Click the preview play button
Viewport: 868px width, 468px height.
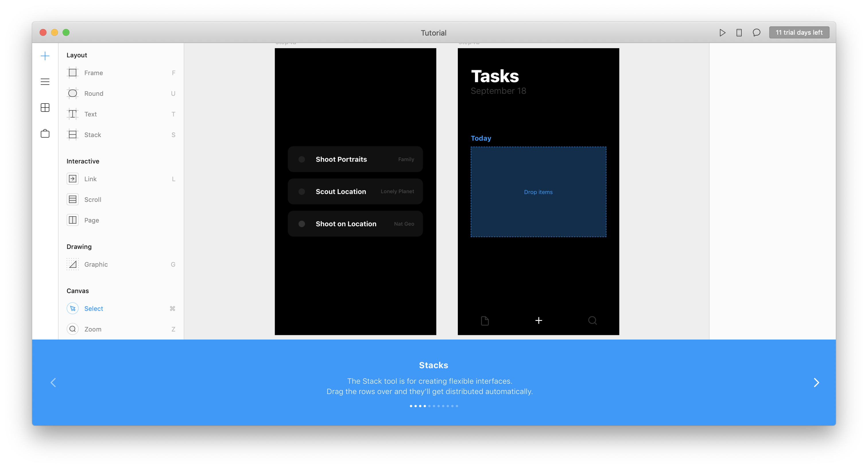(722, 33)
